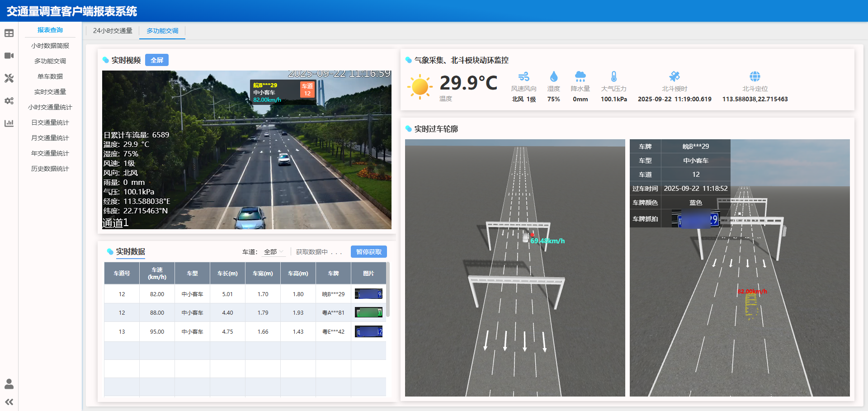868x411 pixels.
Task: Select the wrench tools sidebar icon
Action: (x=9, y=78)
